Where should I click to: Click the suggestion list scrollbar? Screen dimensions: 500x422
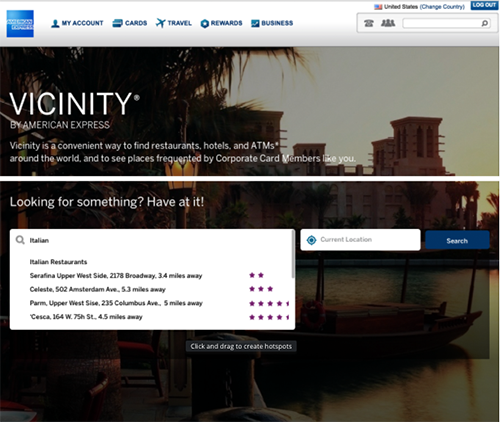[x=293, y=254]
